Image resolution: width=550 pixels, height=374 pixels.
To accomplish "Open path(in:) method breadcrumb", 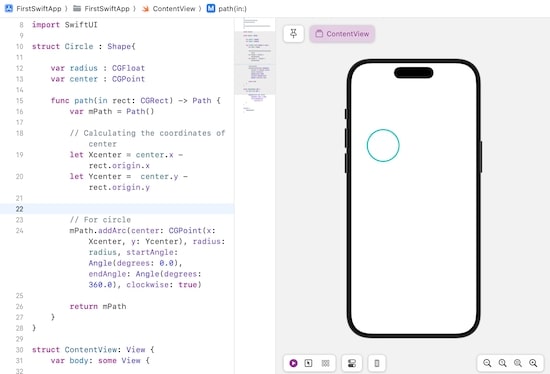I will [x=232, y=8].
